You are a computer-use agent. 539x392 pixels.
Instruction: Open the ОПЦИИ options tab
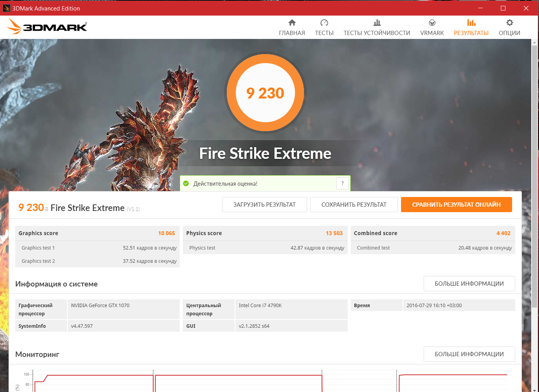[509, 28]
